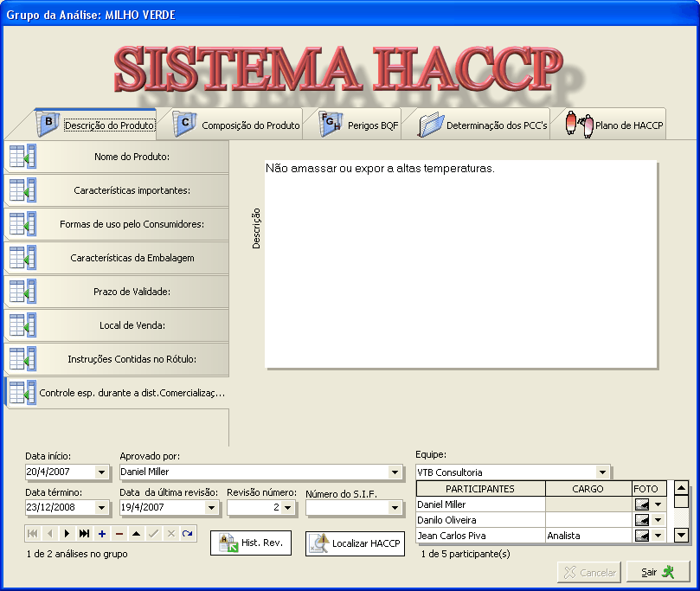Screen dimensions: 700x591
Task: Open revision history with Hist. Rev. button
Action: pyautogui.click(x=251, y=543)
